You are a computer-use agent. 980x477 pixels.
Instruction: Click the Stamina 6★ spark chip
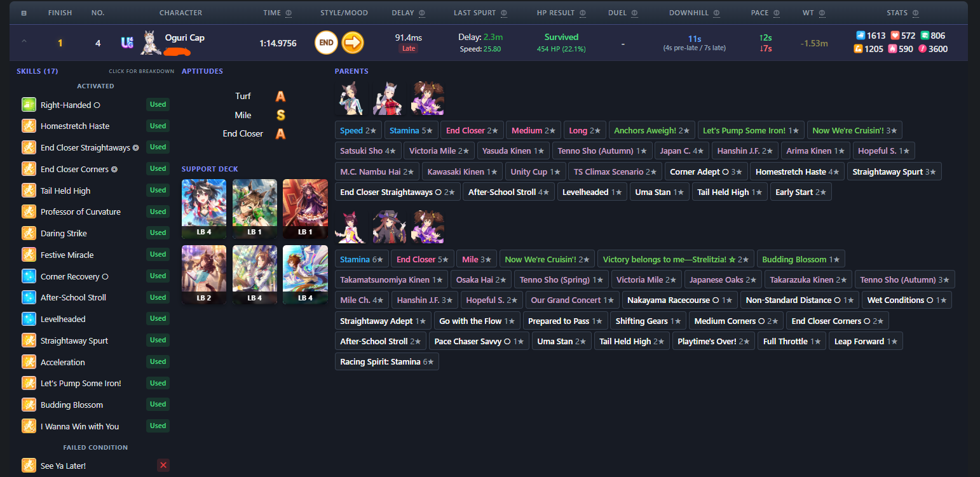click(361, 259)
